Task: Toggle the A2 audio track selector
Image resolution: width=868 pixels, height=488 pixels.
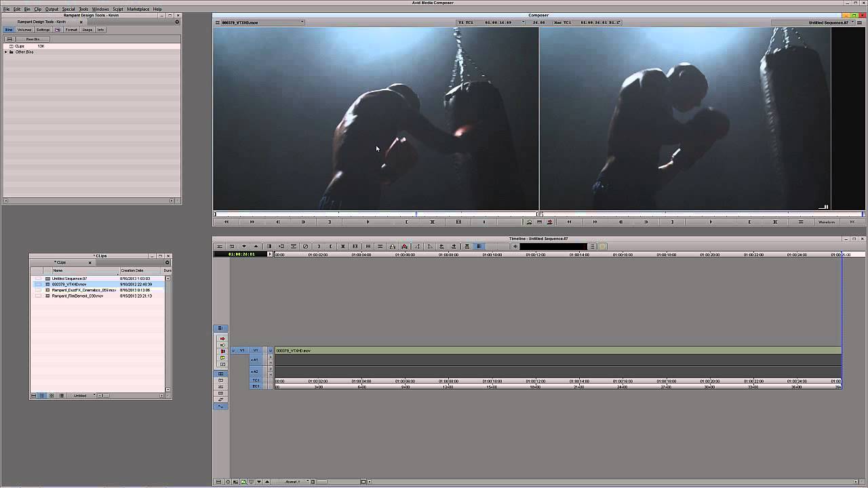Action: click(254, 371)
